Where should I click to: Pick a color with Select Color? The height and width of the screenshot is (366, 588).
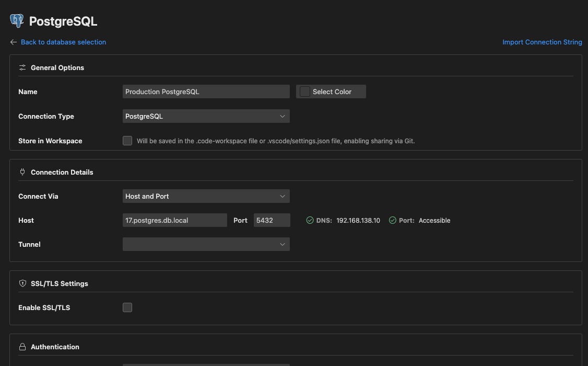(331, 92)
